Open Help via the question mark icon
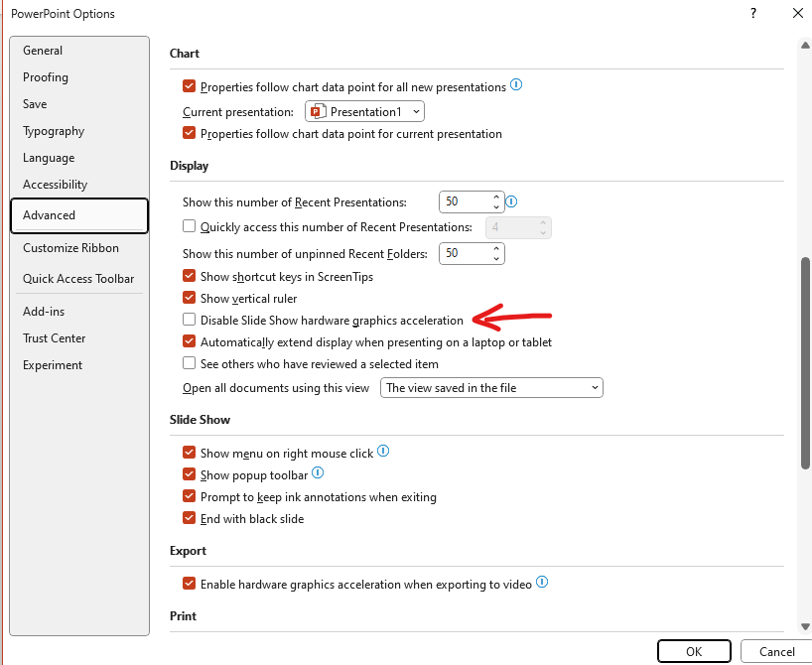The height and width of the screenshot is (665, 812). click(752, 13)
